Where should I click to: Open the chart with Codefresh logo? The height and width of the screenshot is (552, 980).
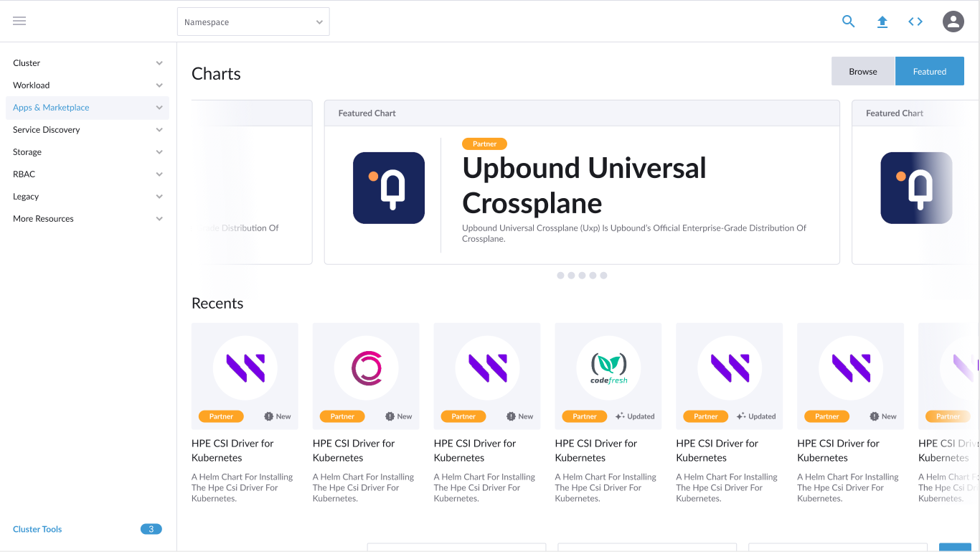coord(608,368)
